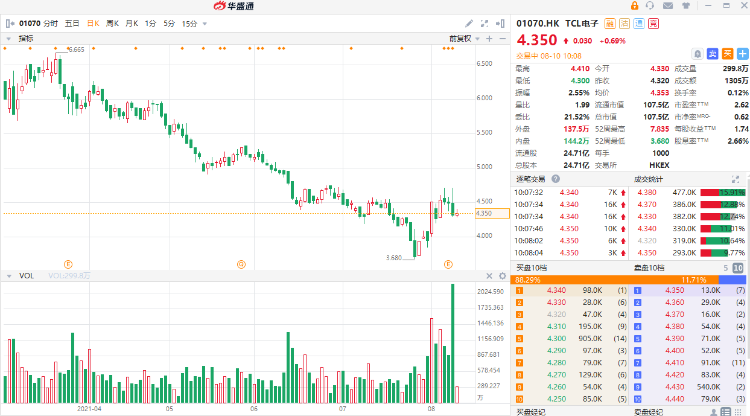Collapse the VOL panel arrow
Viewport: 750px width, 416px height.
[x=9, y=276]
